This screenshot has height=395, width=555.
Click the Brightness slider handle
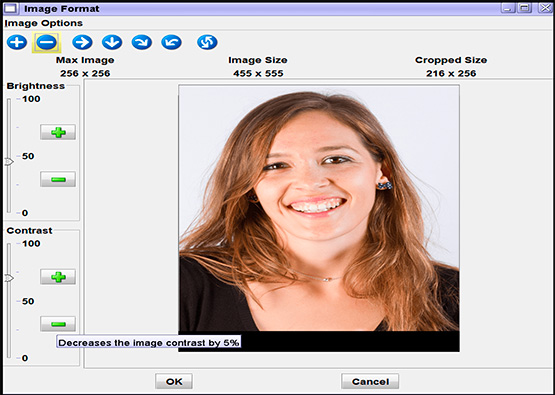(x=9, y=162)
